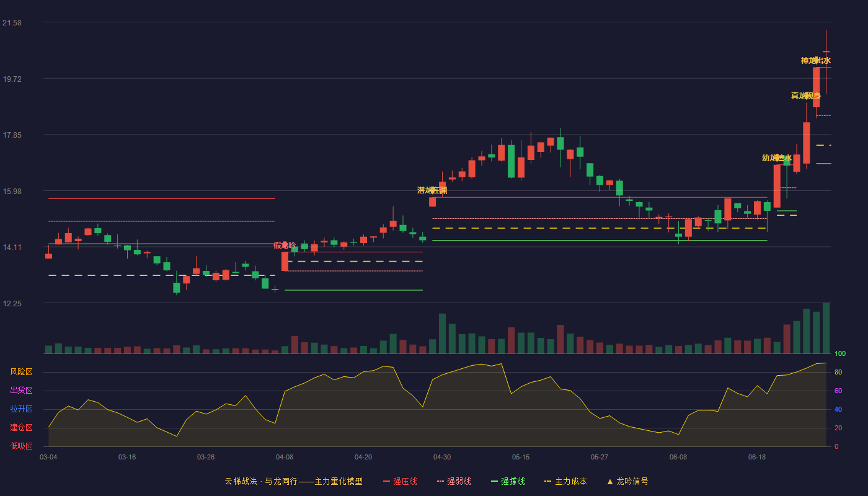
Task: Select the 风险区 zone label
Action: click(x=21, y=372)
